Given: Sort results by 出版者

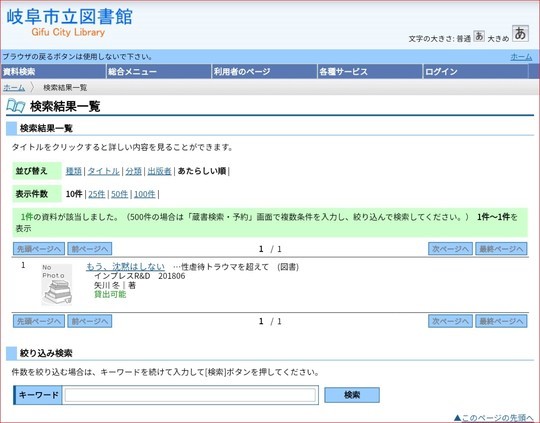Looking at the screenshot, I should [159, 171].
